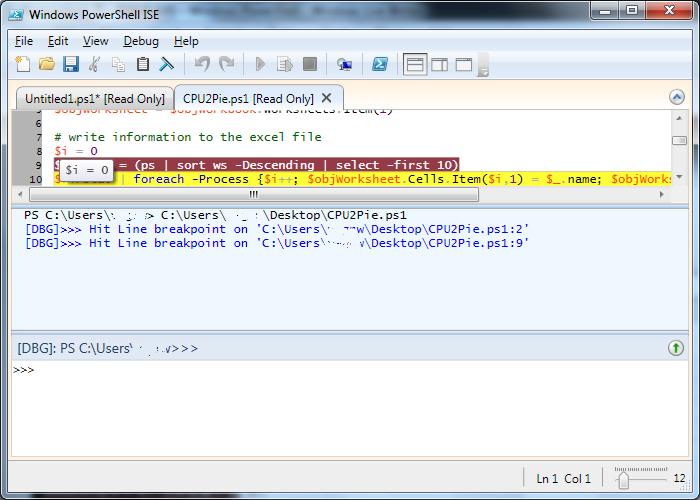This screenshot has width=700, height=500.
Task: Adjust the zoom slider in status bar
Action: (x=624, y=480)
